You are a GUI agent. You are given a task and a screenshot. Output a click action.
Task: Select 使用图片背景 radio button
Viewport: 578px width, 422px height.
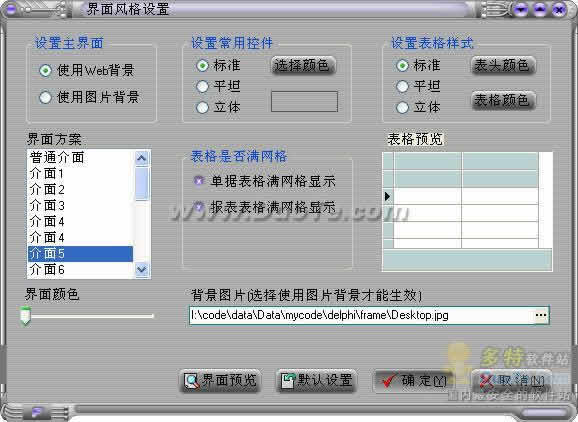coord(45,98)
